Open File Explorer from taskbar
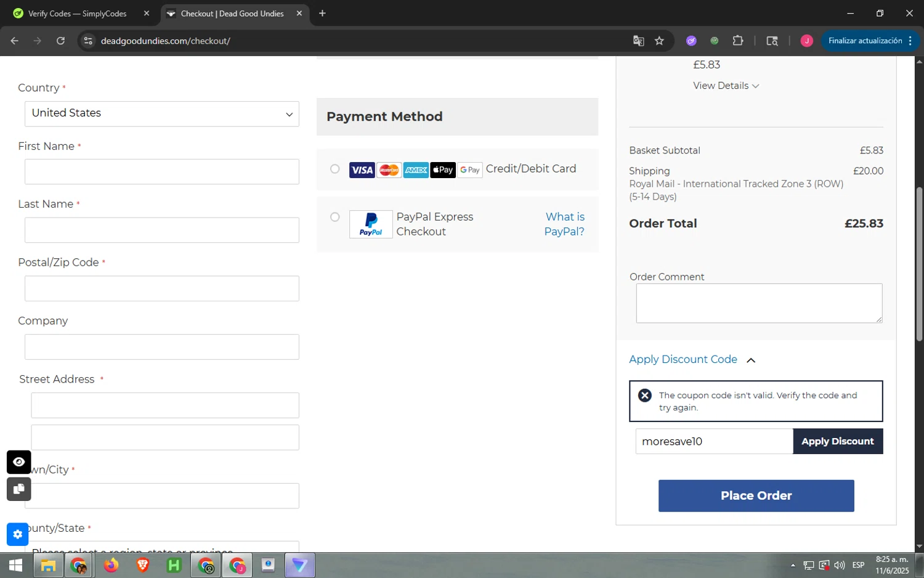The image size is (924, 578). [48, 565]
